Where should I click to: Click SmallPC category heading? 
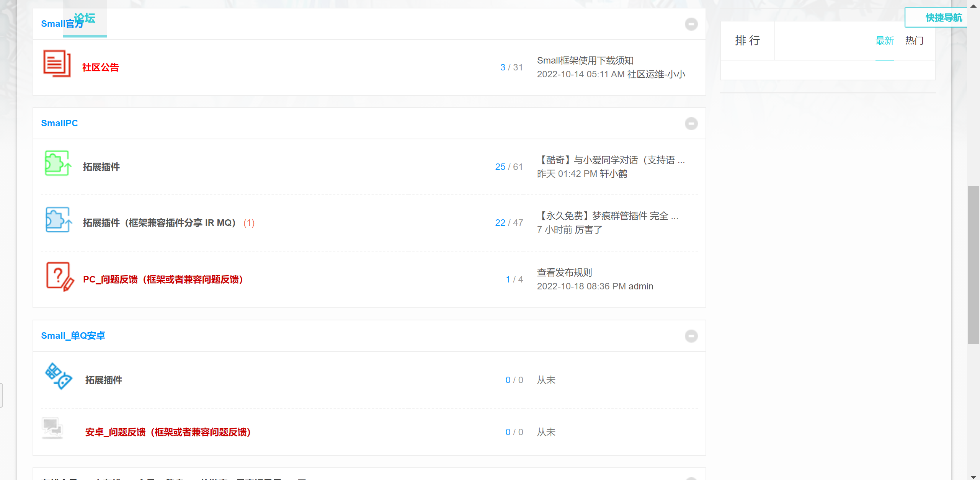[x=59, y=123]
